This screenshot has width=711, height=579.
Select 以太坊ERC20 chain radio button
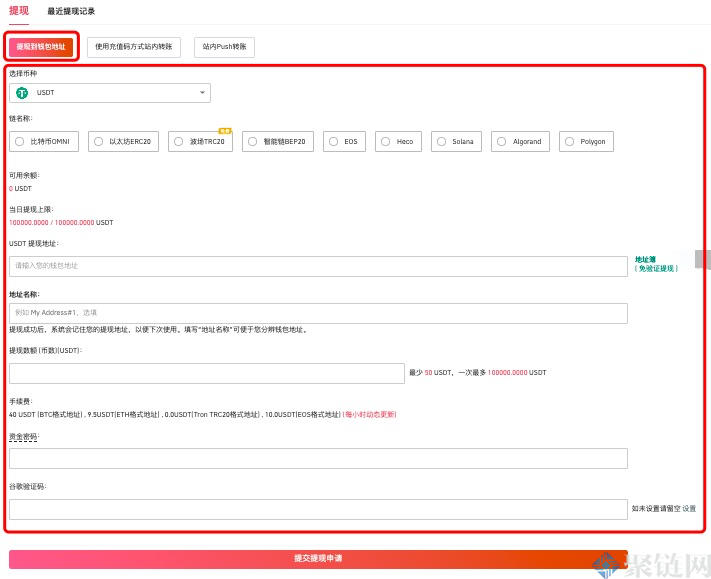[98, 141]
